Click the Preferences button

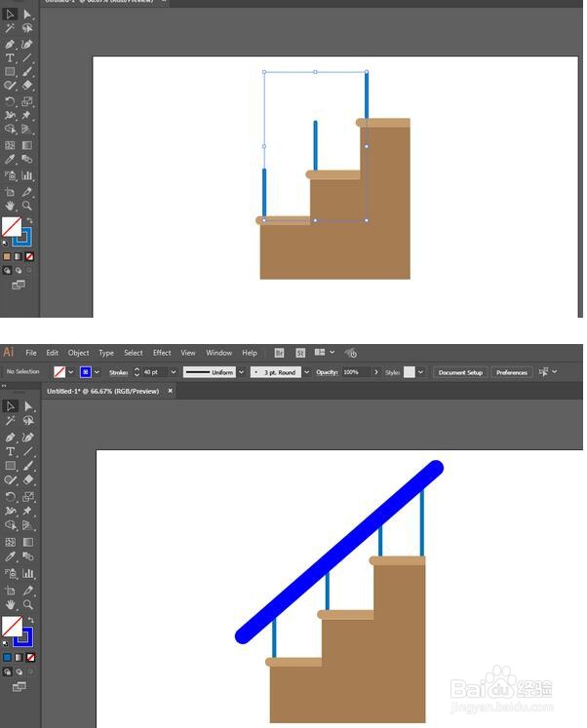click(512, 372)
